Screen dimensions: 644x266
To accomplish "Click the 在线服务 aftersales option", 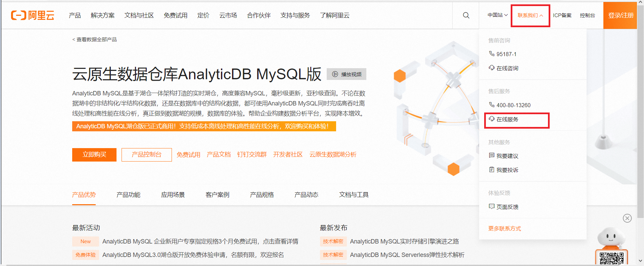I will coord(507,119).
